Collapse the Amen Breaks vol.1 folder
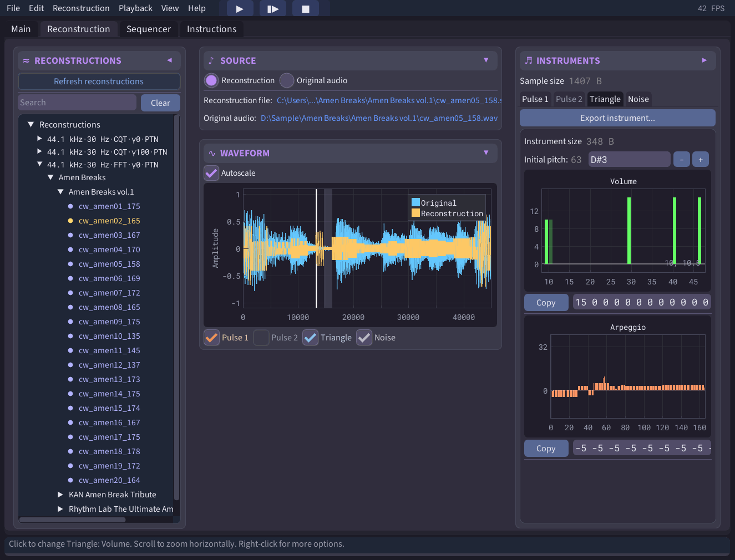 pyautogui.click(x=60, y=192)
